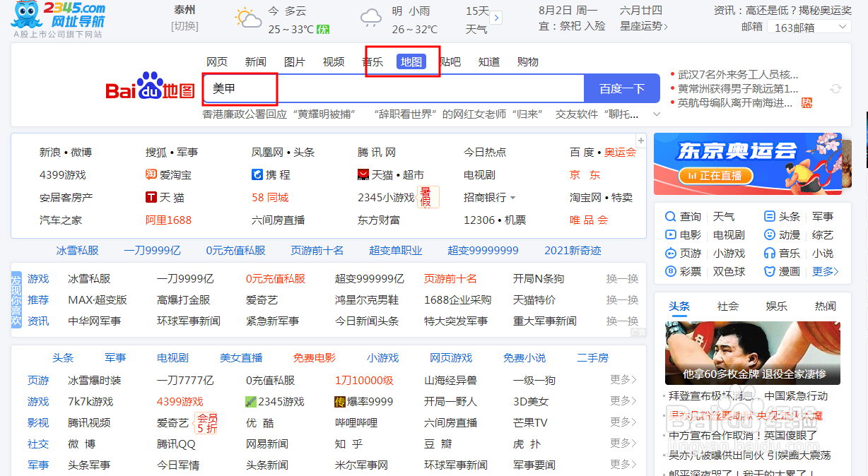
Task: Click 更多 in the 影视 row
Action: tap(623, 422)
